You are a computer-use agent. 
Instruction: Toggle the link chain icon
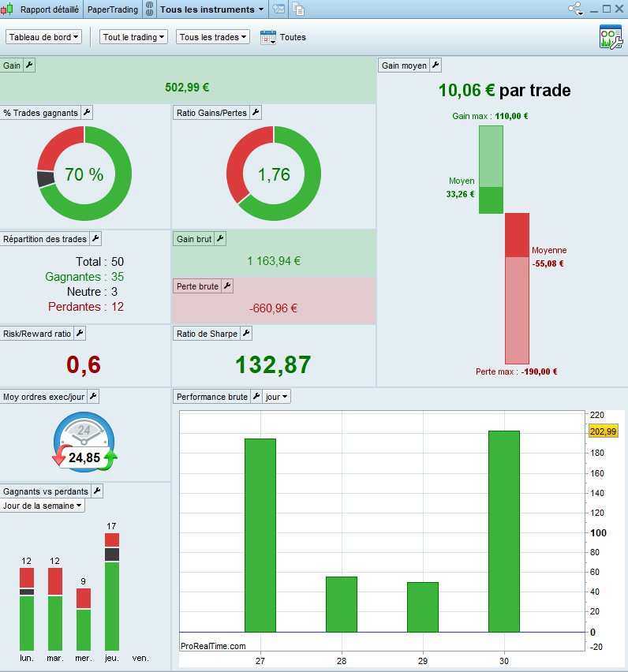point(149,9)
